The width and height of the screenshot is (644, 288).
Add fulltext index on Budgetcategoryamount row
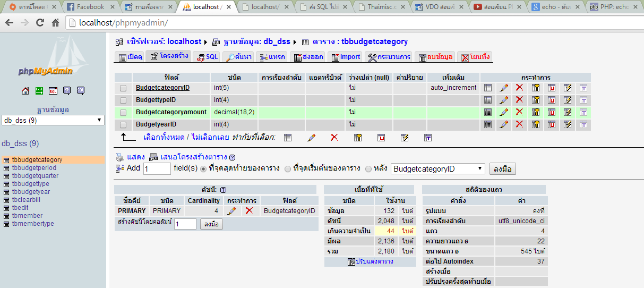(x=583, y=112)
